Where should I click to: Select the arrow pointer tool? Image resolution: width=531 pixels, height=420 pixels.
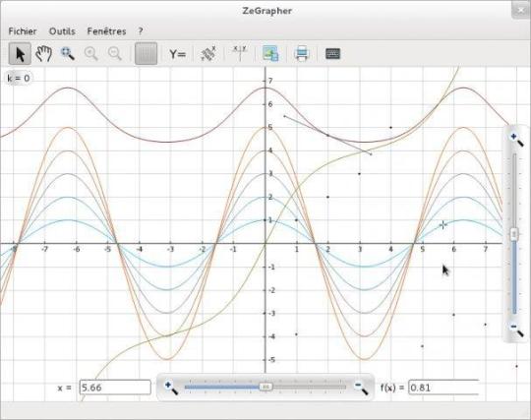[20, 54]
